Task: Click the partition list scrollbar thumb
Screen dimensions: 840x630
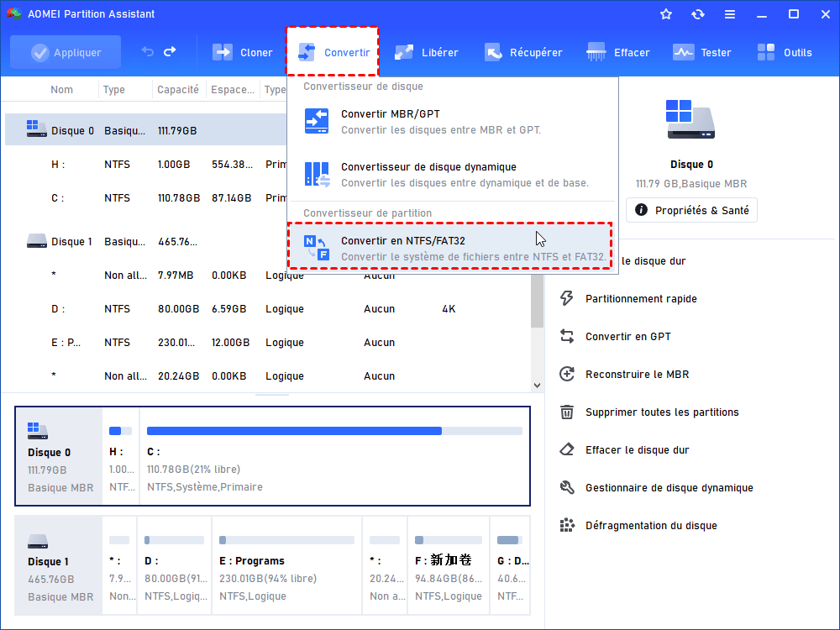Action: coord(538,300)
